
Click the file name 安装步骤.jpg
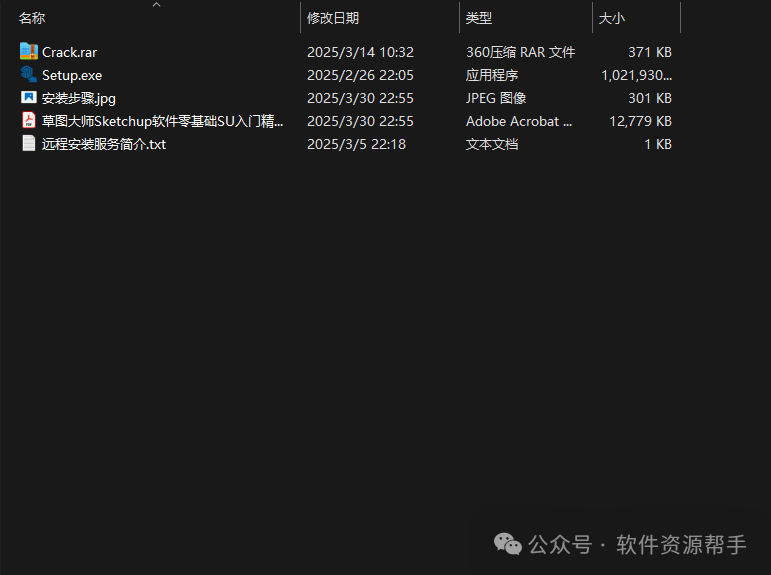[79, 98]
